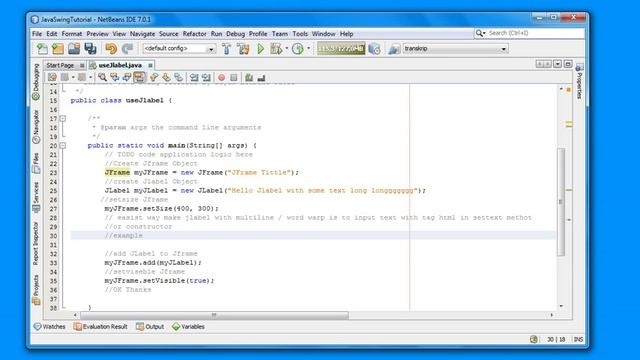Open the Files side panel
This screenshot has width=640, height=360.
36,163
